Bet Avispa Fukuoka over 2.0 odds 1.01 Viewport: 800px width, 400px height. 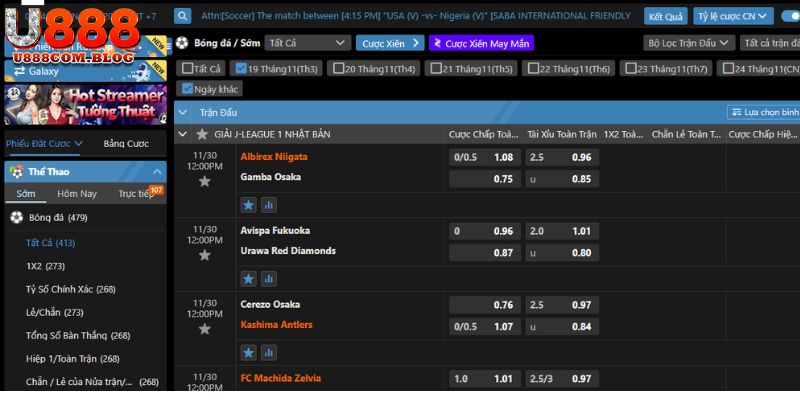(x=562, y=231)
